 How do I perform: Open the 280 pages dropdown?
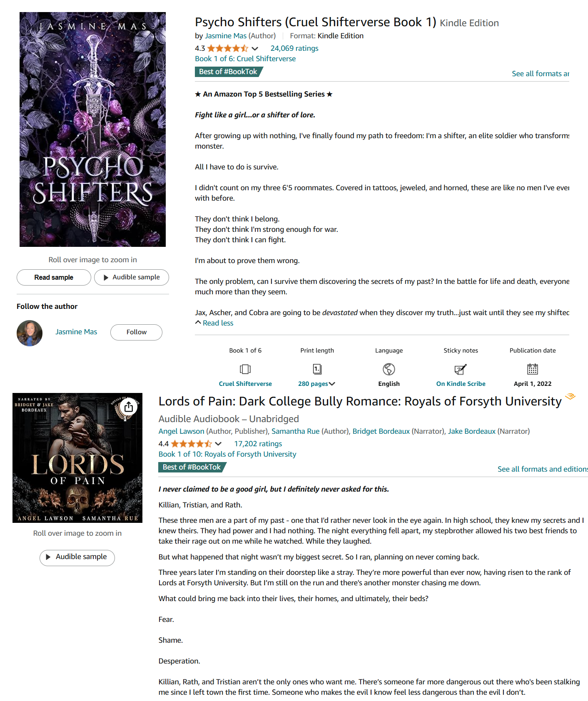point(316,384)
